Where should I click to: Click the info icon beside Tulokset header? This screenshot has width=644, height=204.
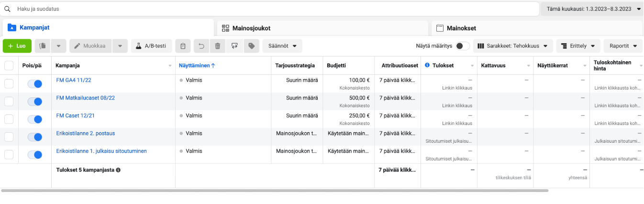(x=427, y=65)
